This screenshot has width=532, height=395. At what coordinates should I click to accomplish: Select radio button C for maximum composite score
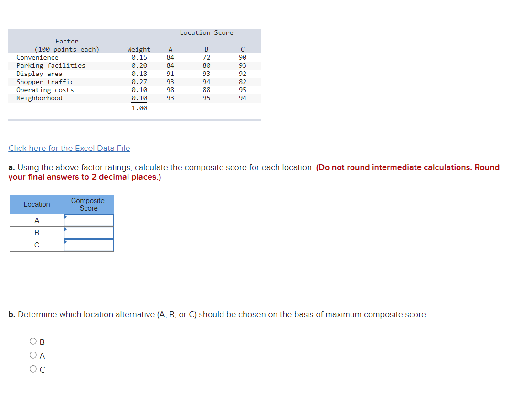click(33, 369)
